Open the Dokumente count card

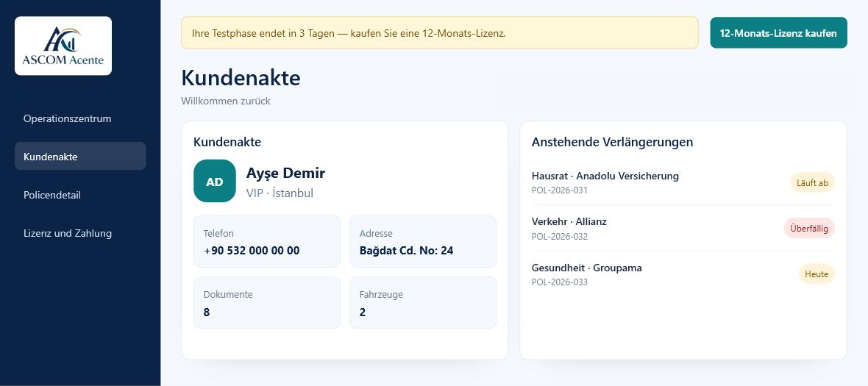267,302
